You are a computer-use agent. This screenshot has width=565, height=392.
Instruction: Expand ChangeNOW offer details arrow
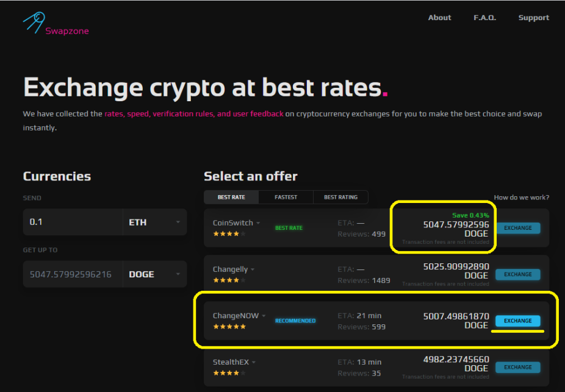click(x=264, y=316)
